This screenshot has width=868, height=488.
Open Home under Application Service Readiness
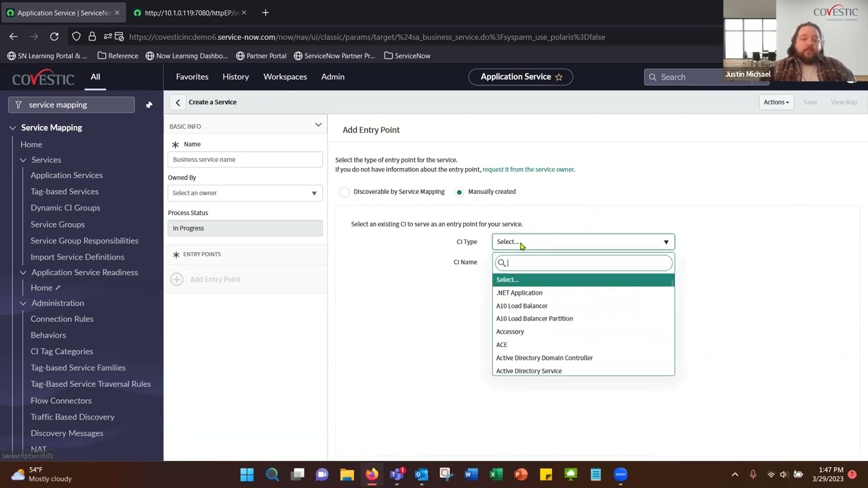(x=41, y=287)
